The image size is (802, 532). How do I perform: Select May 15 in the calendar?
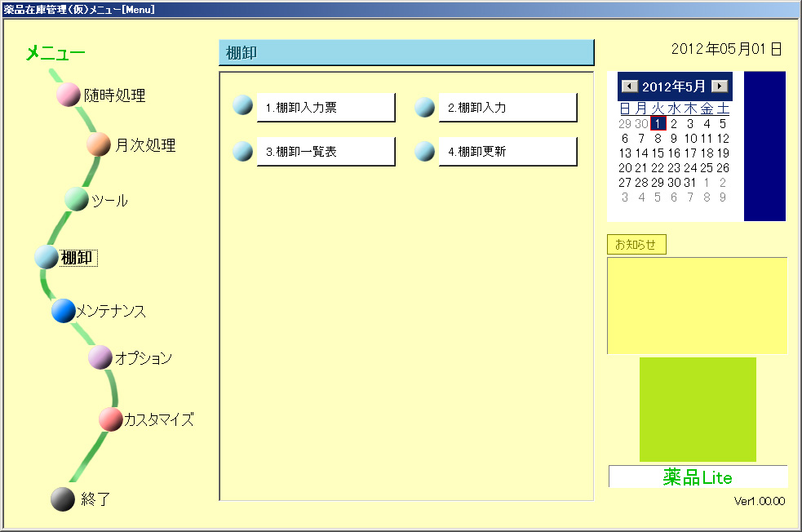pos(658,153)
